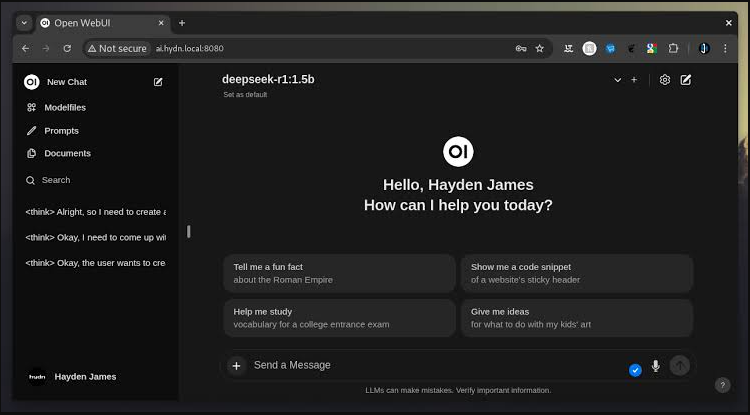The height and width of the screenshot is (415, 750).
Task: Choose 'Give me ideas' suggestion
Action: tap(577, 318)
